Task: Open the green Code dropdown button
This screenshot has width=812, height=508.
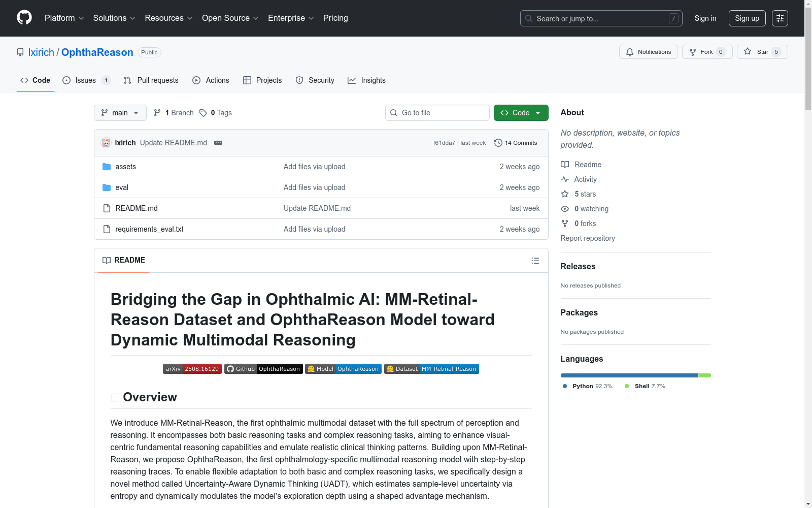Action: [x=521, y=113]
